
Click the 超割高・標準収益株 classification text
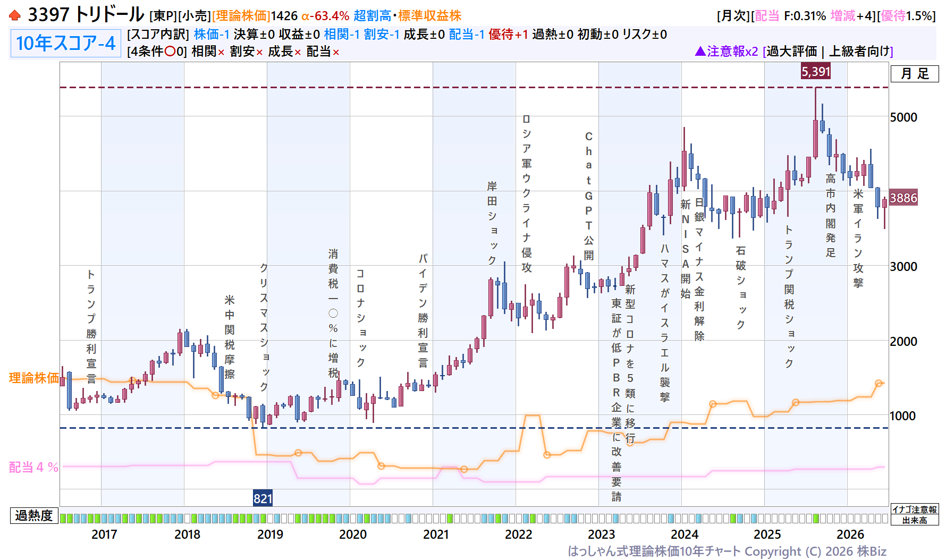coord(408,16)
